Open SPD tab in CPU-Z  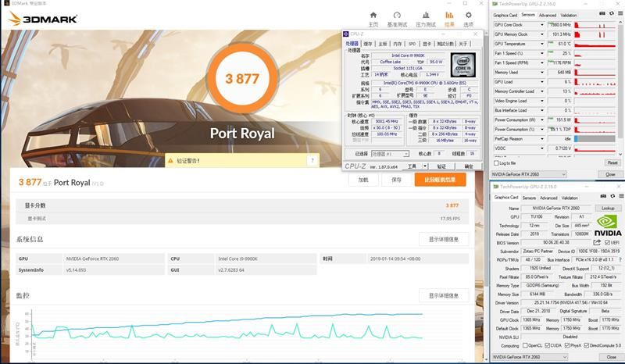click(412, 44)
